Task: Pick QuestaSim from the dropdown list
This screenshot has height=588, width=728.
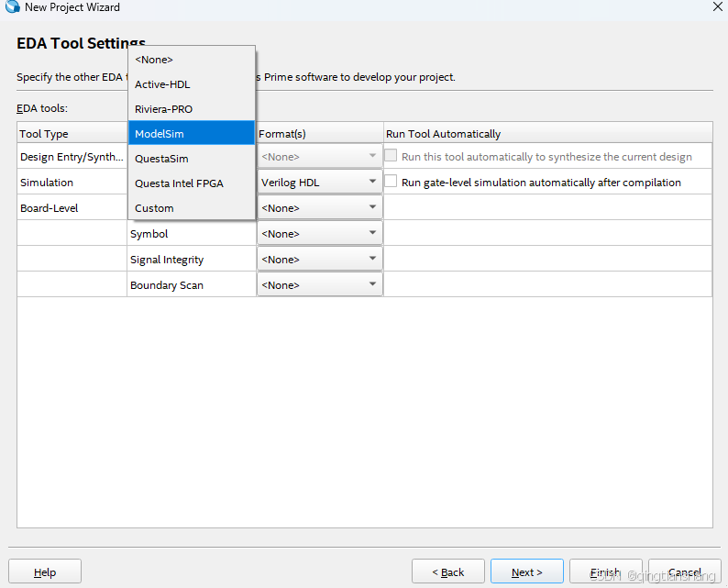Action: 192,159
